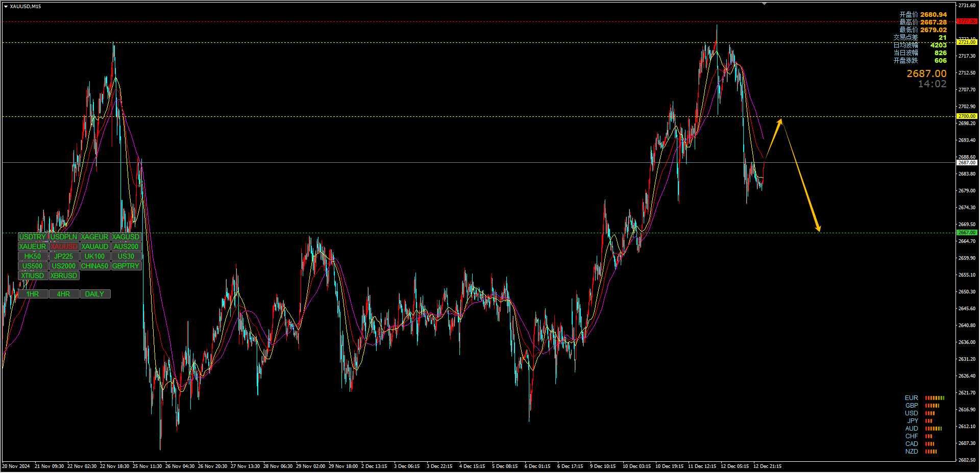
Task: Select the XAGEUR symbol button
Action: pos(95,237)
